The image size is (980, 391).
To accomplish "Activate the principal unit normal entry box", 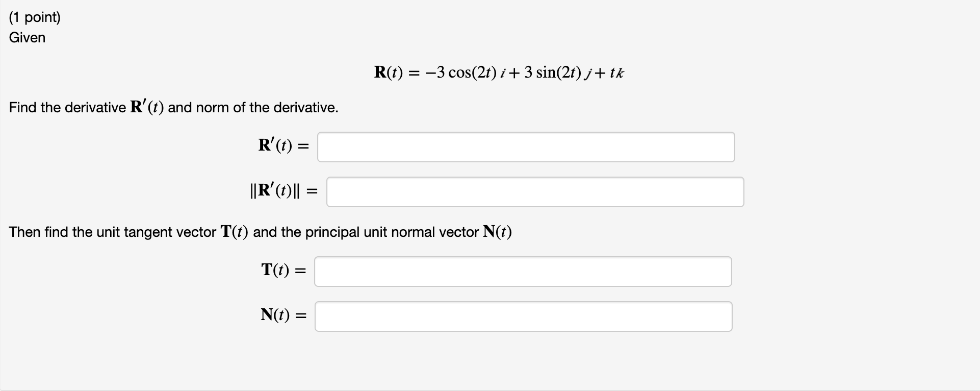I will (523, 316).
